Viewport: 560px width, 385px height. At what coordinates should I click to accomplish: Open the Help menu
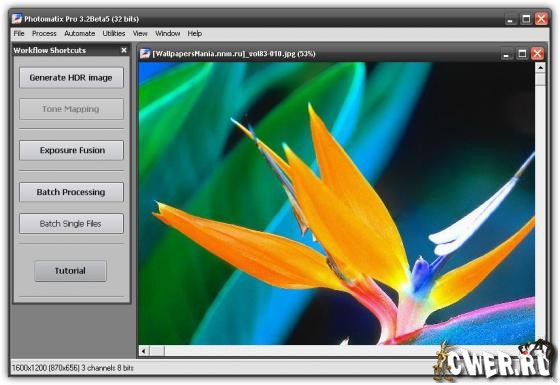tap(195, 34)
